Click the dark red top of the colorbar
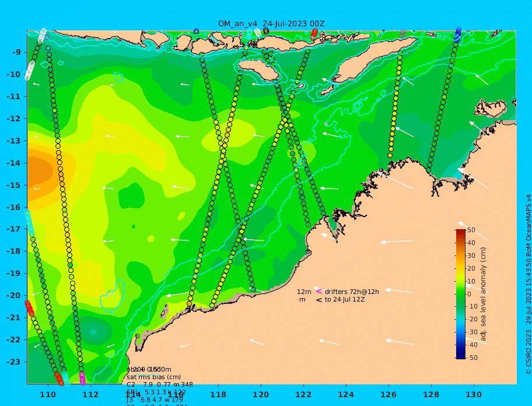532x406 pixels. click(461, 232)
